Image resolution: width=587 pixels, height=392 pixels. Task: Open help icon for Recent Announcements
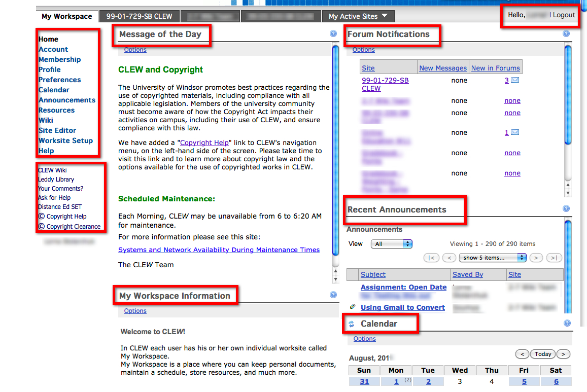click(566, 209)
